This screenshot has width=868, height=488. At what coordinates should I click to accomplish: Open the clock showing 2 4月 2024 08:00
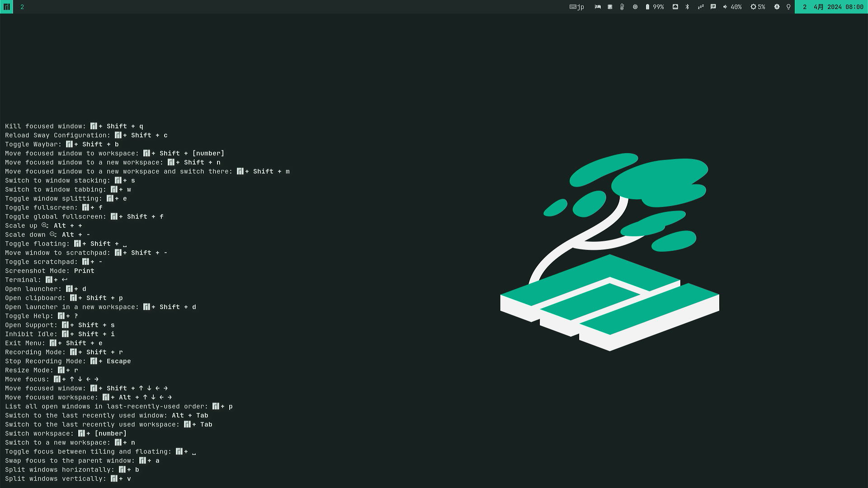[x=831, y=7]
